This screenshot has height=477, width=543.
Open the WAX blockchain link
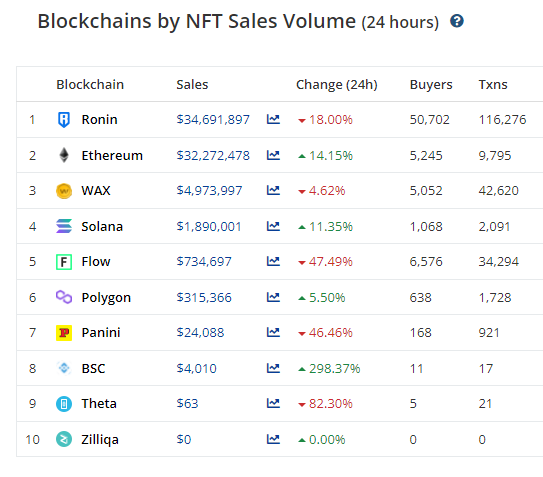96,191
